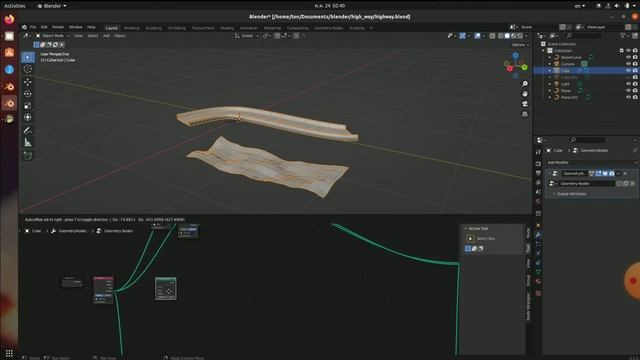Image resolution: width=640 pixels, height=360 pixels.
Task: Toggle GeometryNodes modifier render display
Action: (611, 173)
